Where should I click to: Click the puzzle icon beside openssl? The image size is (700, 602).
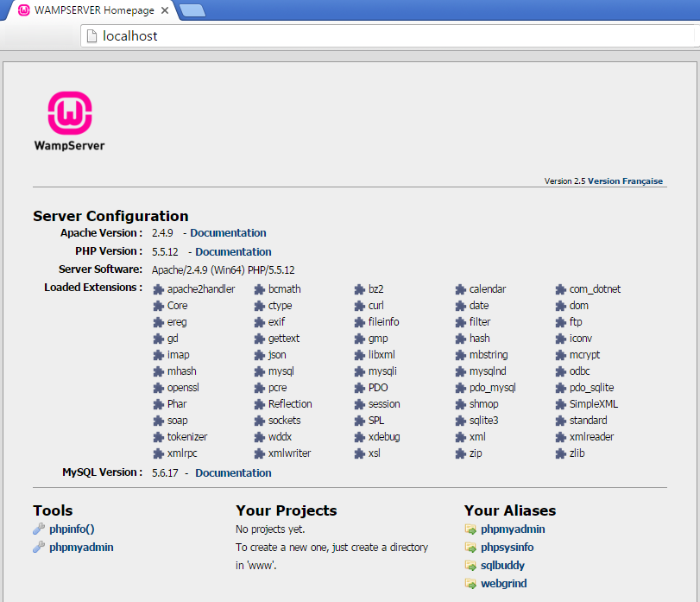coord(159,388)
